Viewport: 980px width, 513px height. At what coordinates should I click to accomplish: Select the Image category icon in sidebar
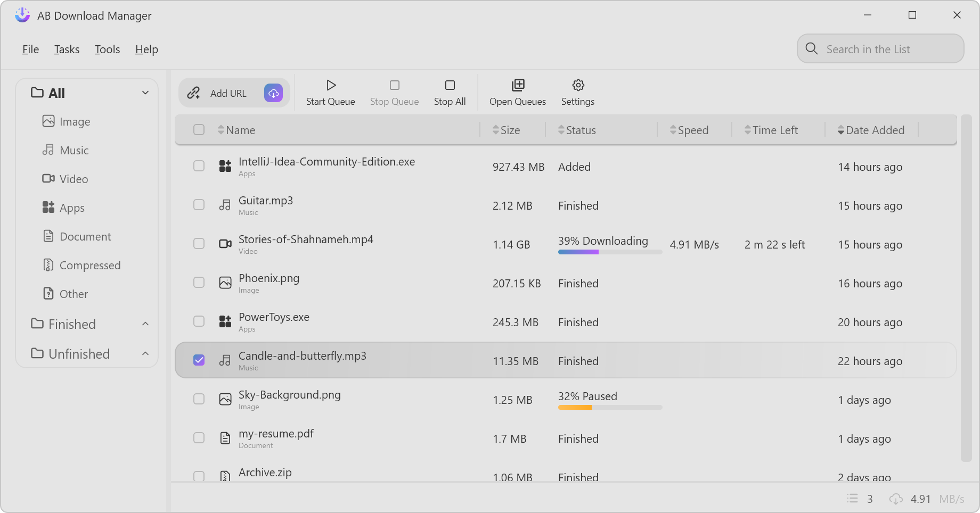pos(48,121)
